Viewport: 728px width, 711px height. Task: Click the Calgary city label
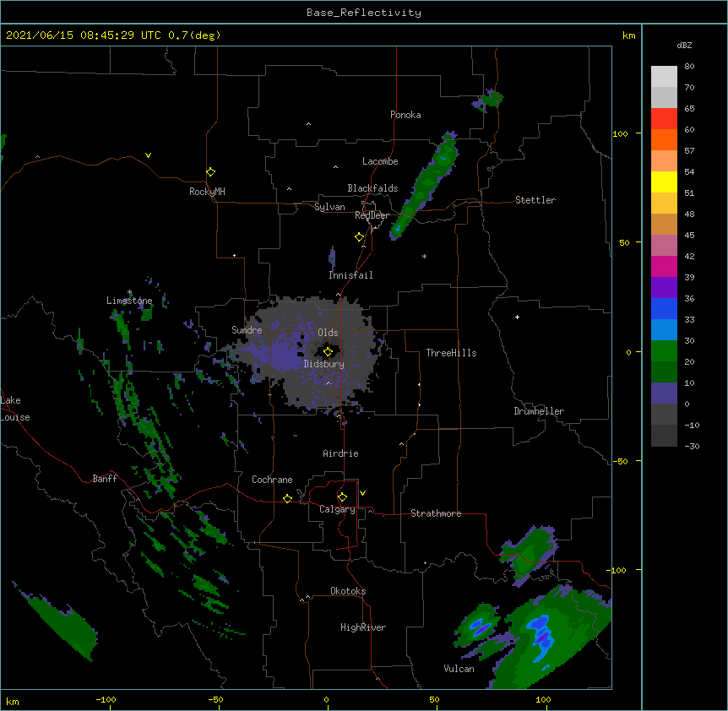337,509
